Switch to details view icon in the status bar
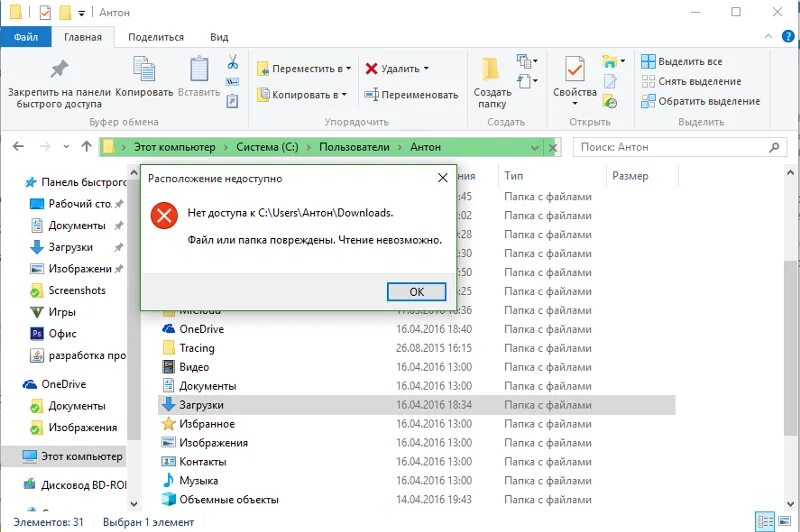The height and width of the screenshot is (532, 800). pos(764,521)
